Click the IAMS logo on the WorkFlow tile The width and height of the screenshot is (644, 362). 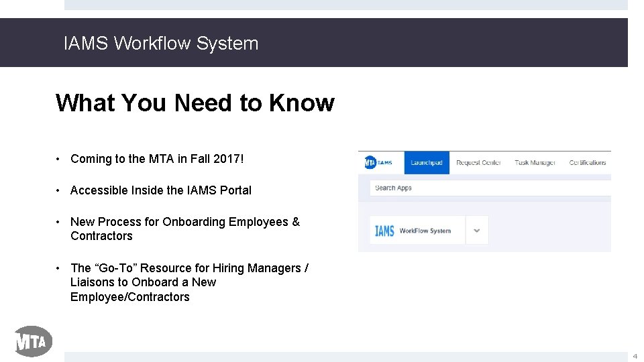(x=384, y=231)
